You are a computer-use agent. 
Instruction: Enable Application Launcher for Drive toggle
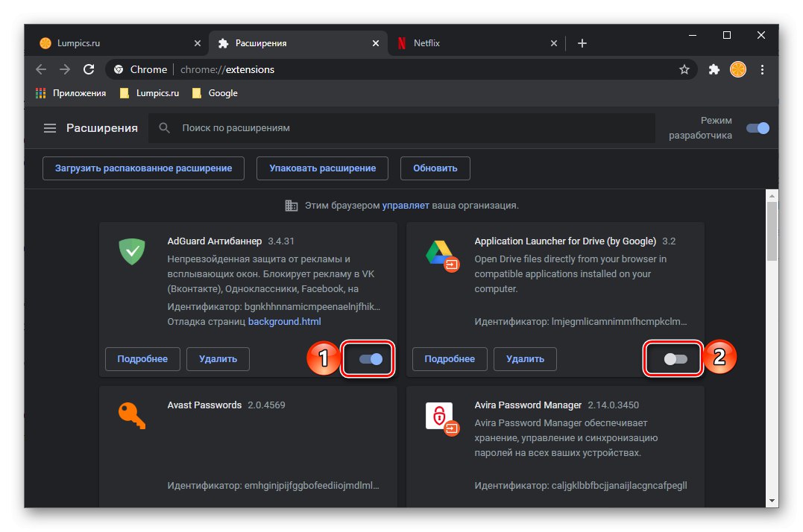(676, 359)
